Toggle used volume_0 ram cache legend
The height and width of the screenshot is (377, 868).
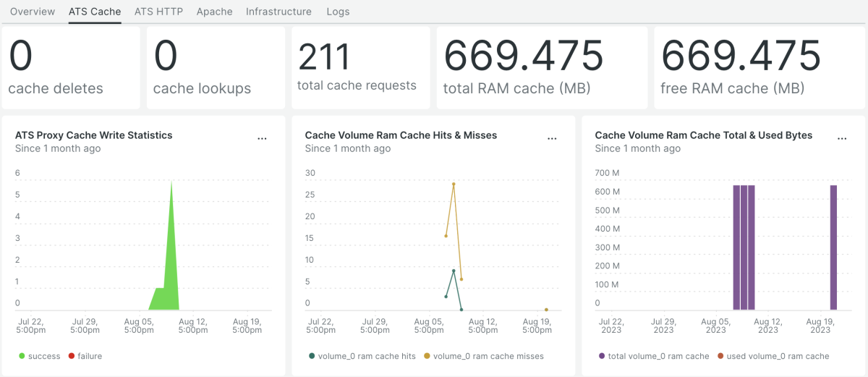[773, 356]
